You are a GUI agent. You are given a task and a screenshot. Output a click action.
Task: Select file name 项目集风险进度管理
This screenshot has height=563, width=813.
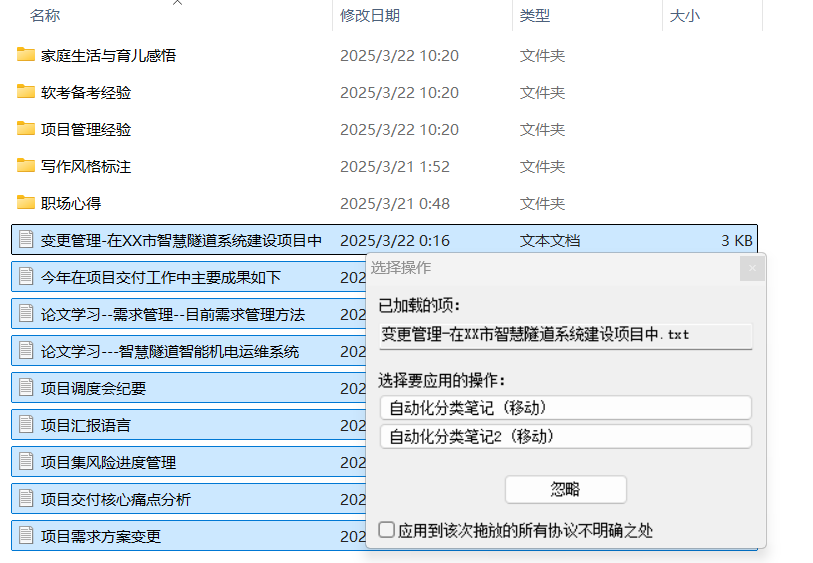coord(108,462)
